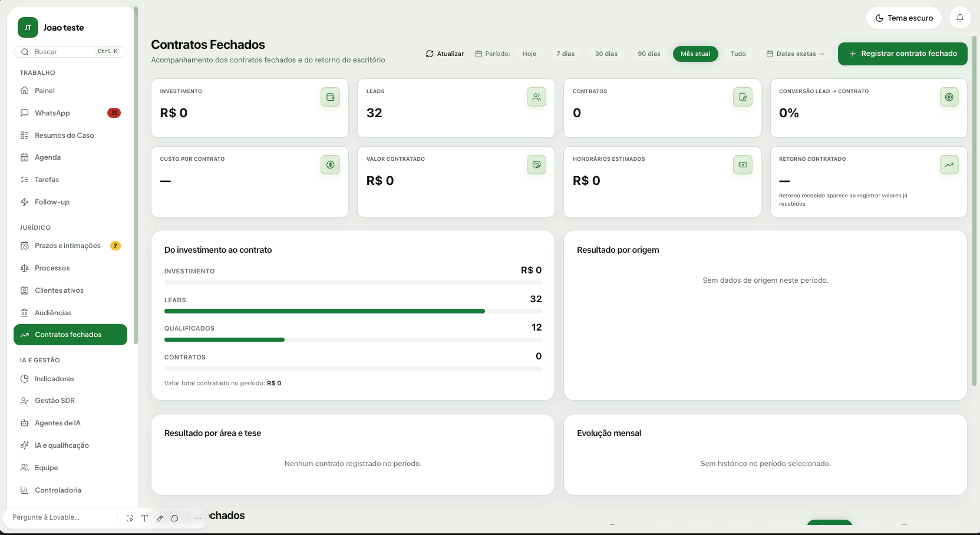
Task: Select the Mês atual period filter
Action: [695, 54]
